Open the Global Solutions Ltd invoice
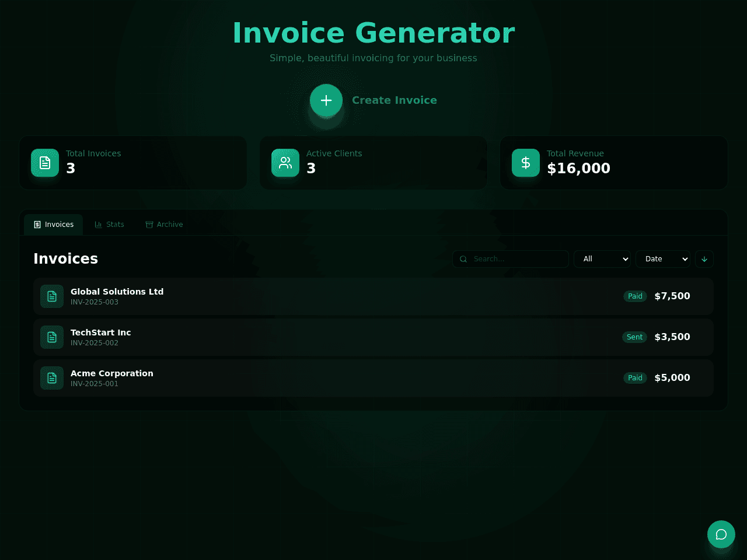 pyautogui.click(x=373, y=296)
